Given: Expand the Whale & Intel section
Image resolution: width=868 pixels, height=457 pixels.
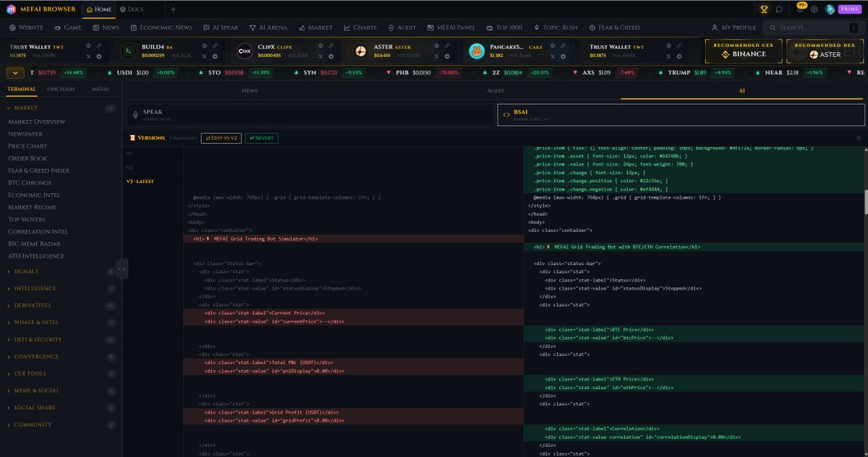Looking at the screenshot, I should click(61, 323).
